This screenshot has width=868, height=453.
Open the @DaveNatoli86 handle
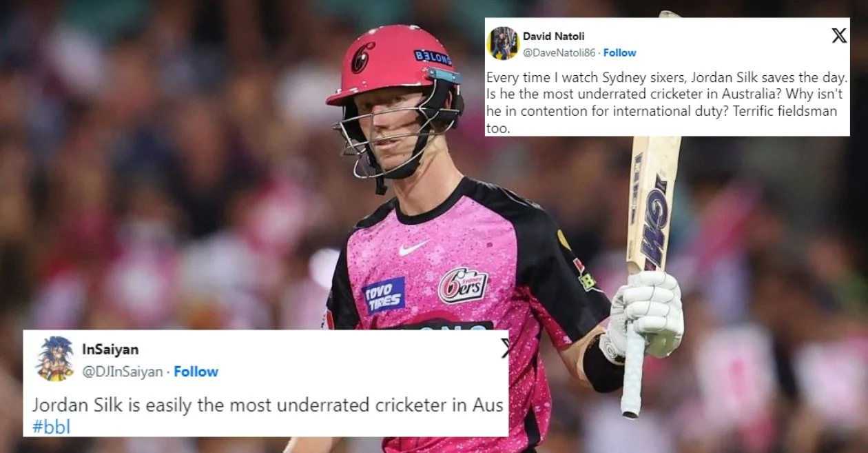[559, 52]
